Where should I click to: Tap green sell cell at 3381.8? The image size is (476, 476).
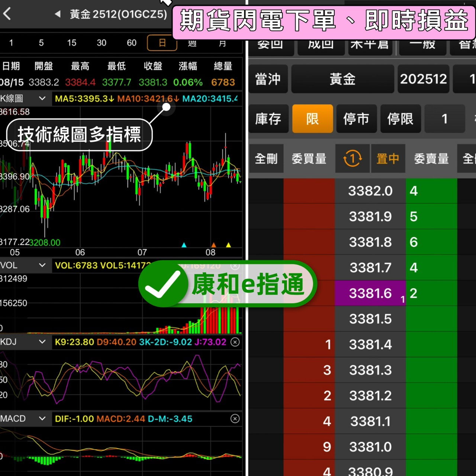pyautogui.click(x=431, y=242)
